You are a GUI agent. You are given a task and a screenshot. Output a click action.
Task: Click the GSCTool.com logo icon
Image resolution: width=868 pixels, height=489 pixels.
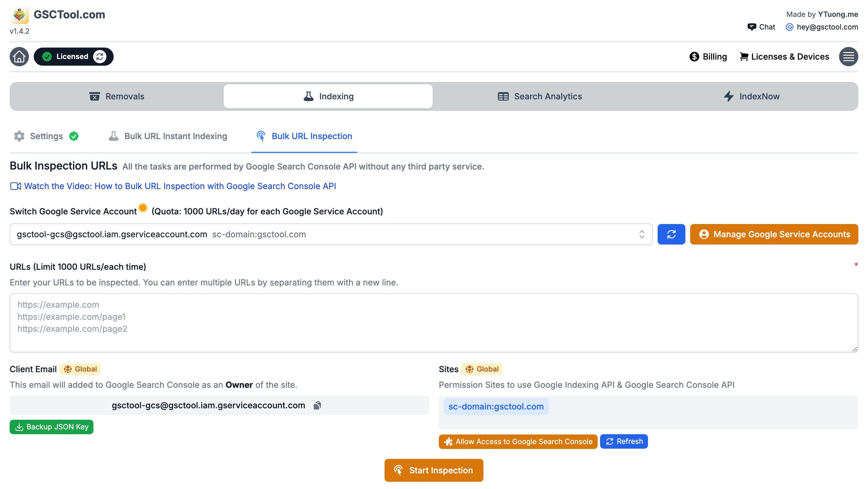pyautogui.click(x=19, y=15)
